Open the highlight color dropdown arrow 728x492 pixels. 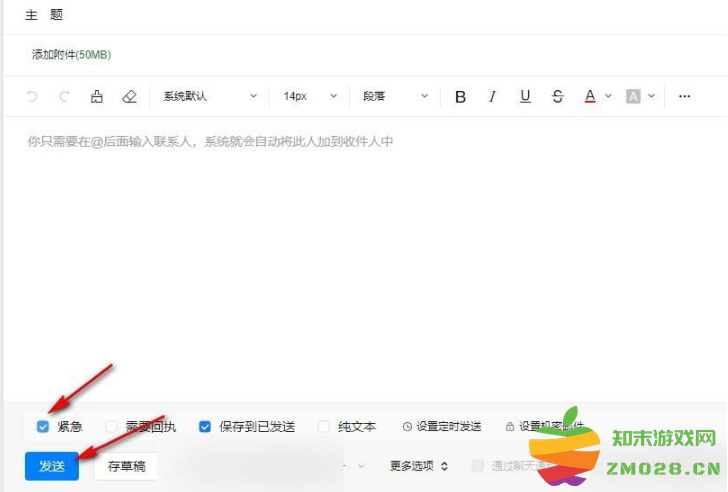[651, 96]
